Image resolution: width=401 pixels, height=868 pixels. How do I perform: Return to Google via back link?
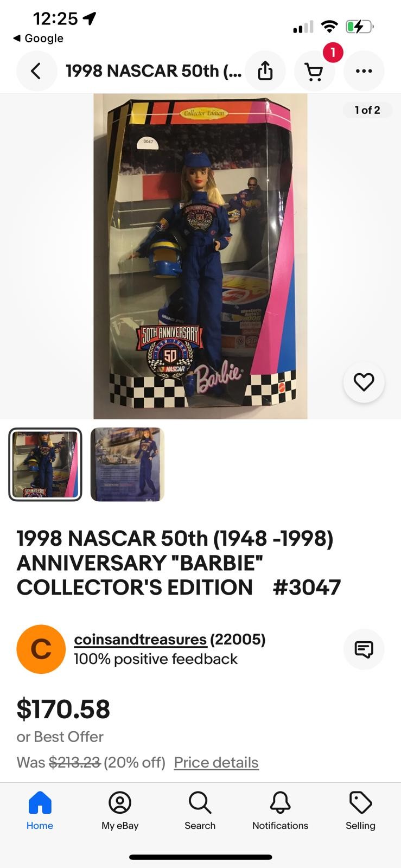[38, 39]
